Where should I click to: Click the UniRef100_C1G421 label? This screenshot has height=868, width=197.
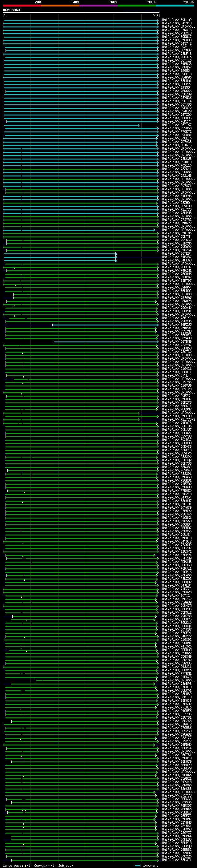coord(176,369)
